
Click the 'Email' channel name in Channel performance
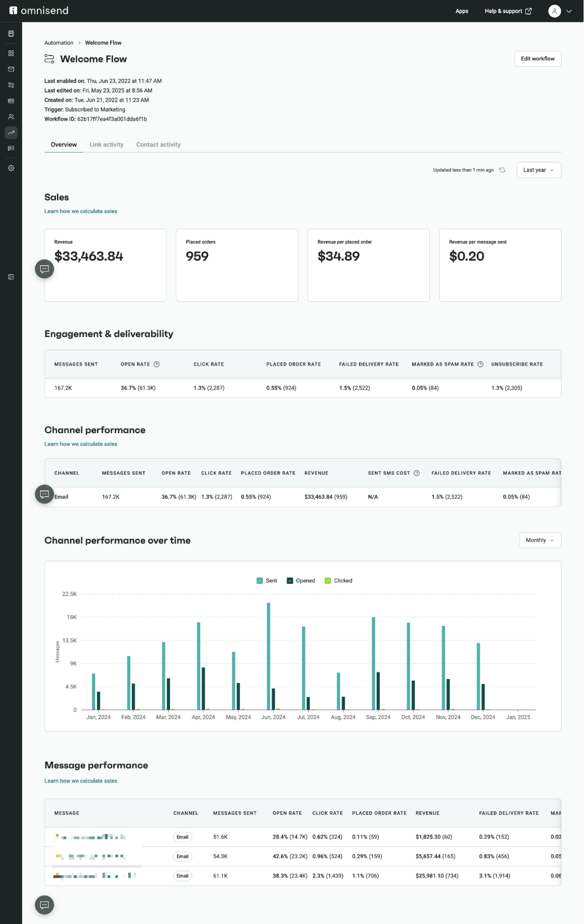61,497
